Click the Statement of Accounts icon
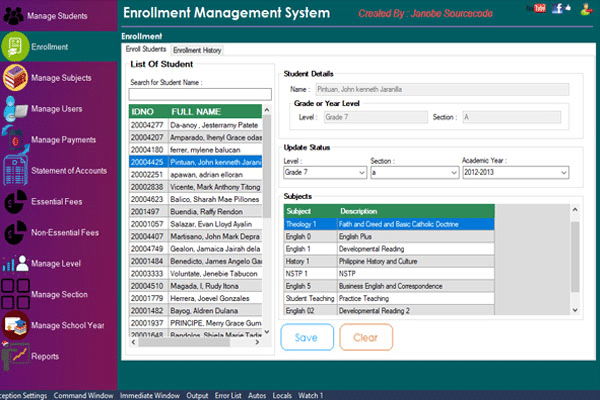600x400 pixels. coord(15,170)
